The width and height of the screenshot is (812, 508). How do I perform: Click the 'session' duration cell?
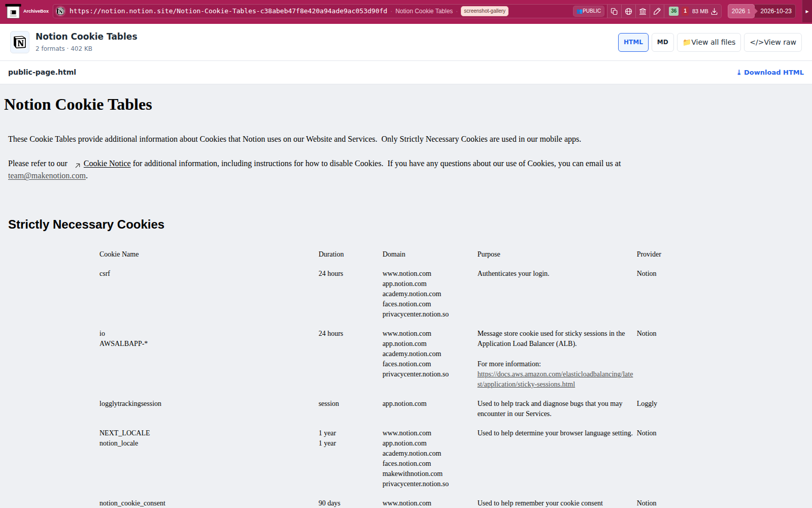pos(329,403)
